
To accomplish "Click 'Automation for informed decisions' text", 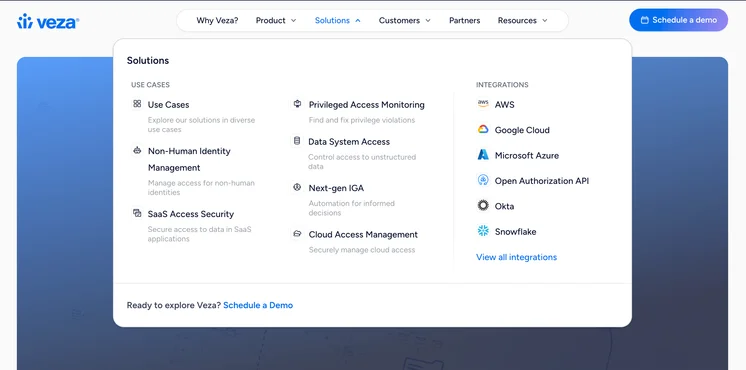I will tap(352, 208).
